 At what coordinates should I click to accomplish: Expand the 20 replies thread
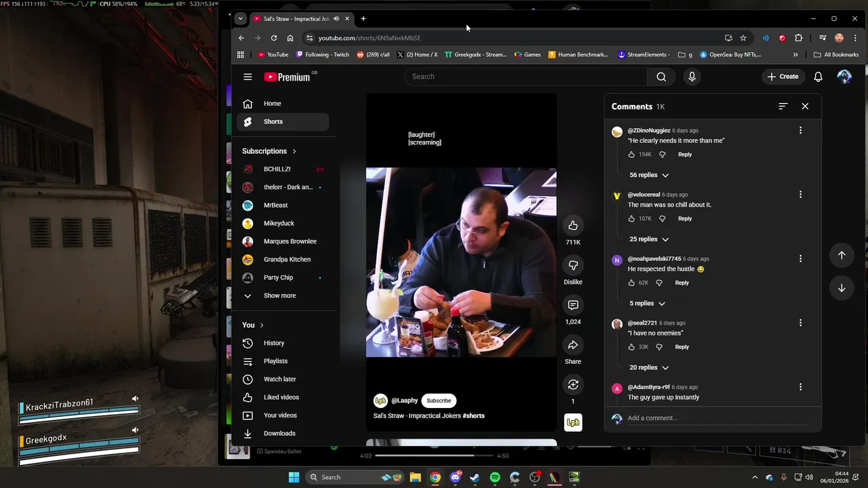pyautogui.click(x=649, y=367)
